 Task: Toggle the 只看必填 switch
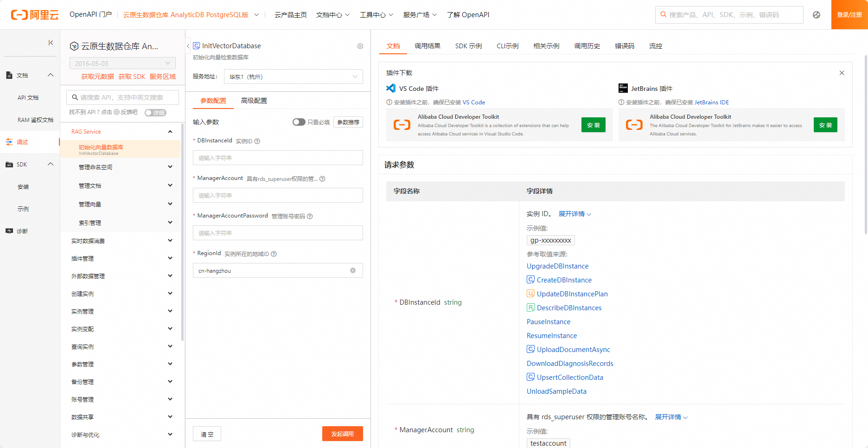click(299, 122)
